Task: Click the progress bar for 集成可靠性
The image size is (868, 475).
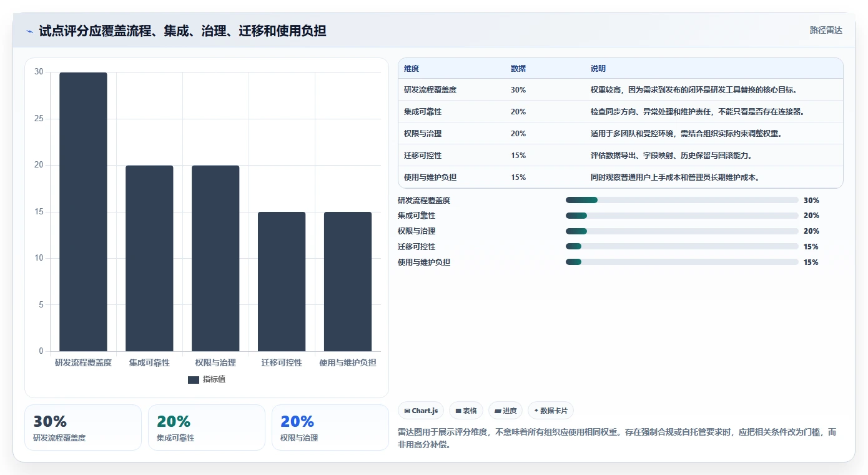Action: click(682, 216)
